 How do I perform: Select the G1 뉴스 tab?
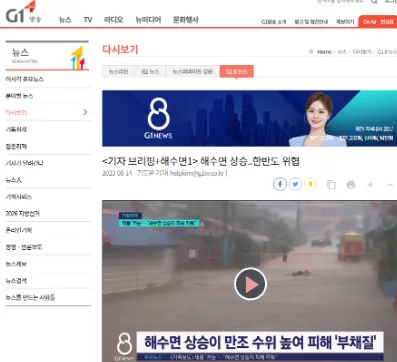pos(150,71)
